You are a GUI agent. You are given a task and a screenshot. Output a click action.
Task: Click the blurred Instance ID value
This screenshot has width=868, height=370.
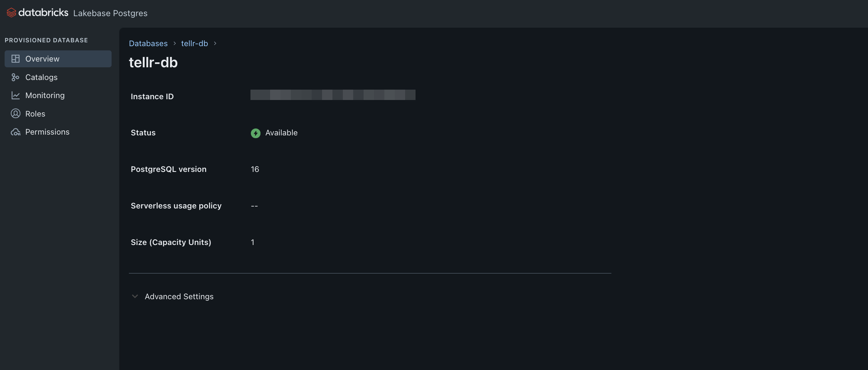[333, 95]
